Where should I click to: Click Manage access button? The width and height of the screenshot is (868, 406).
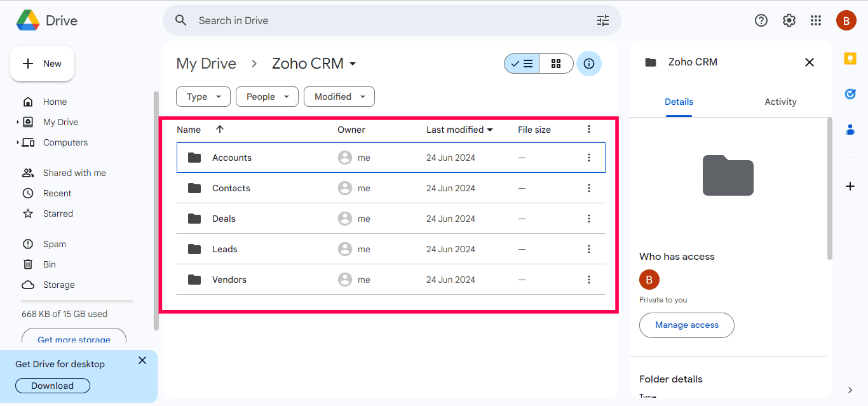pos(687,325)
